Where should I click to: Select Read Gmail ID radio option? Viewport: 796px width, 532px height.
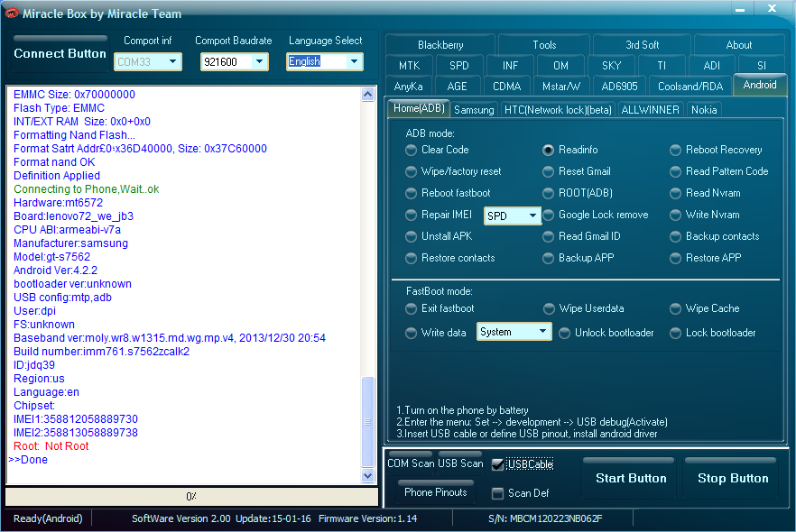[548, 237]
